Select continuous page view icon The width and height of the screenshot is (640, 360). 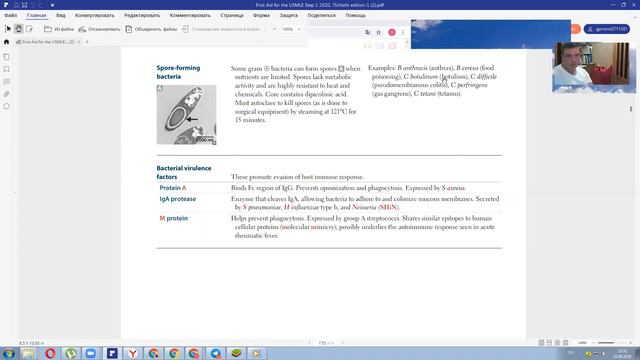pyautogui.click(x=549, y=342)
